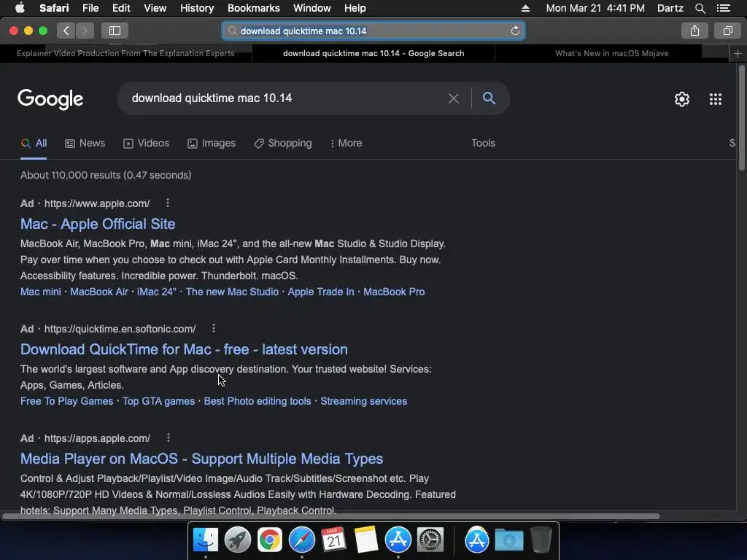The height and width of the screenshot is (560, 747).
Task: Open options dots for apps.apple.com ad
Action: [x=169, y=437]
